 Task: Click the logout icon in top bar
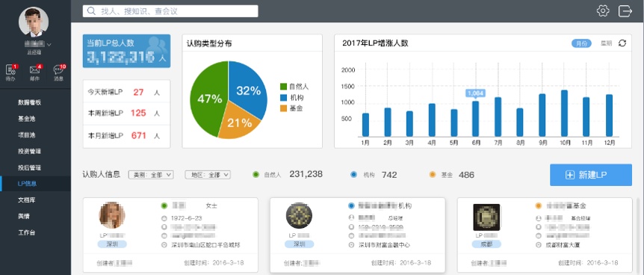point(625,10)
